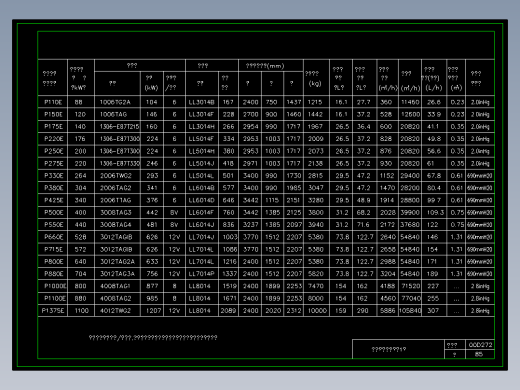Viewport: 520px width, 390px height.
Task: Select engine model 2006TAG2
Action: 115,188
